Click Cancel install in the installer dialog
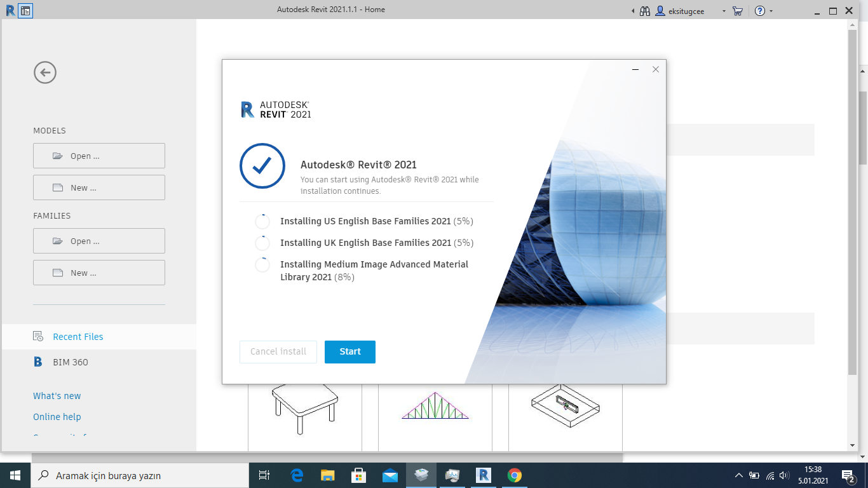The image size is (868, 488). (x=278, y=352)
